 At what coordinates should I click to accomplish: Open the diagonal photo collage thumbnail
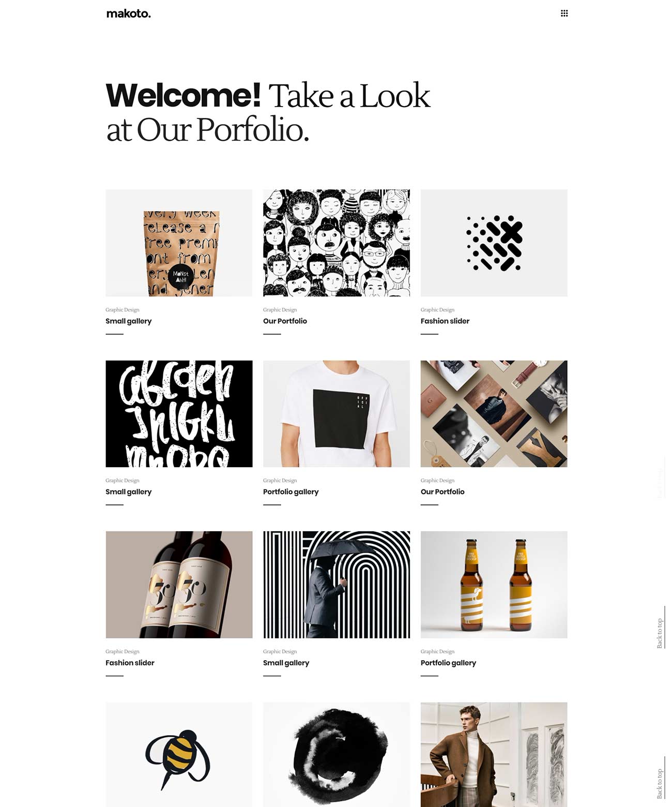coord(494,414)
